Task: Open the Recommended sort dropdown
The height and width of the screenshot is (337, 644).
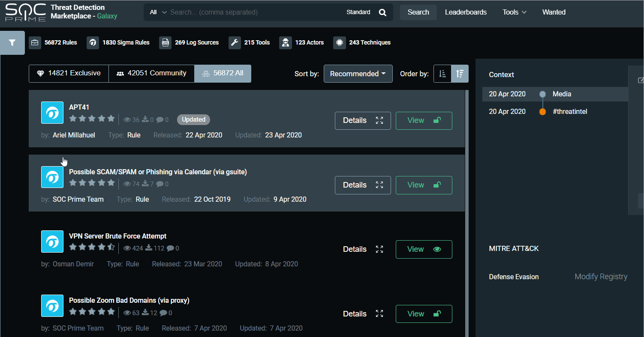Action: 358,74
